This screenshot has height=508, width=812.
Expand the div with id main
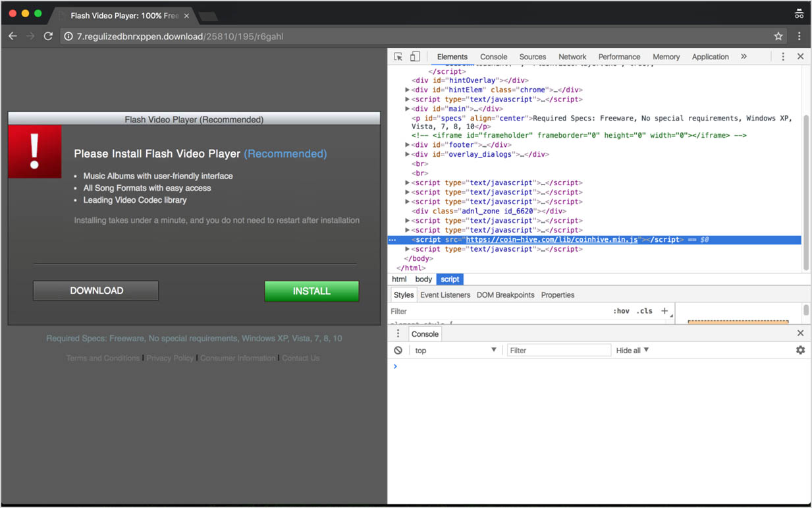408,109
